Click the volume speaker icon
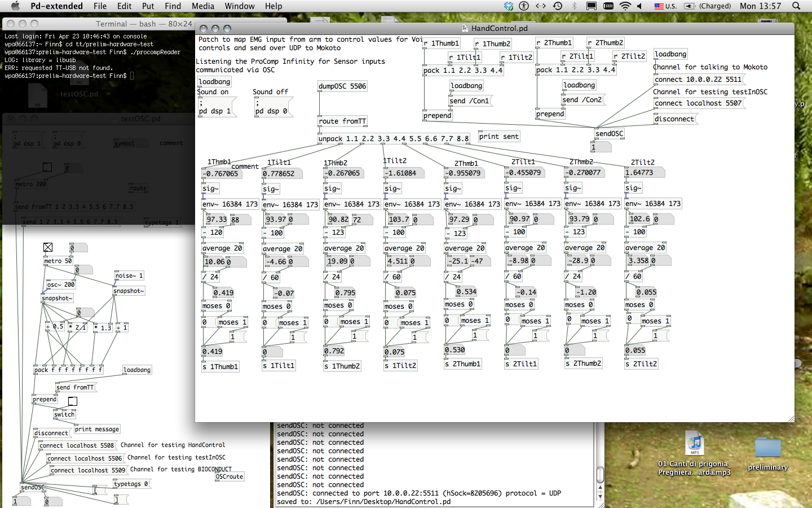This screenshot has height=508, width=812. 639,6
